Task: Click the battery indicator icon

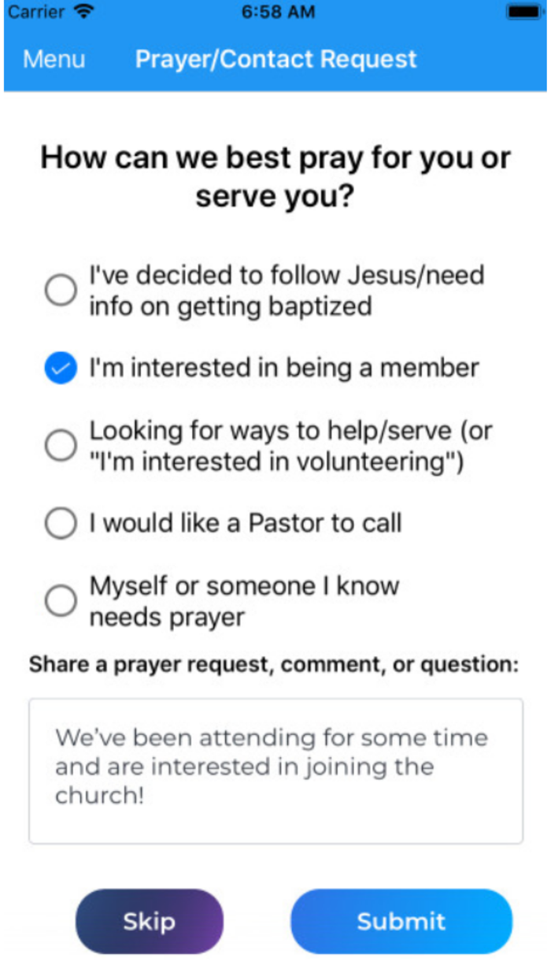Action: click(523, 11)
